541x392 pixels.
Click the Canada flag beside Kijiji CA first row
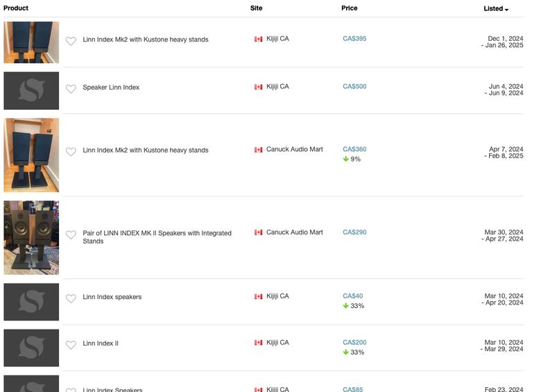click(x=259, y=39)
